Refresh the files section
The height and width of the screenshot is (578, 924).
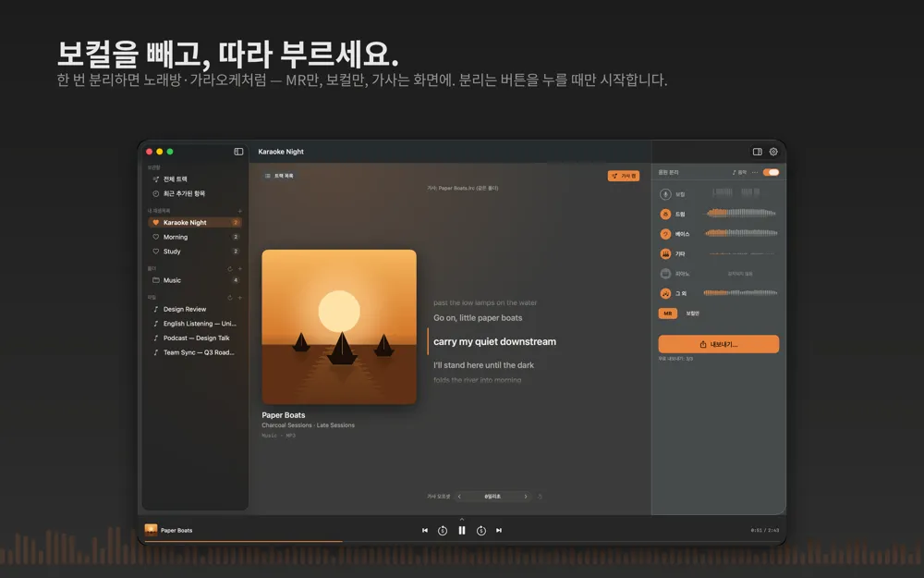[230, 297]
